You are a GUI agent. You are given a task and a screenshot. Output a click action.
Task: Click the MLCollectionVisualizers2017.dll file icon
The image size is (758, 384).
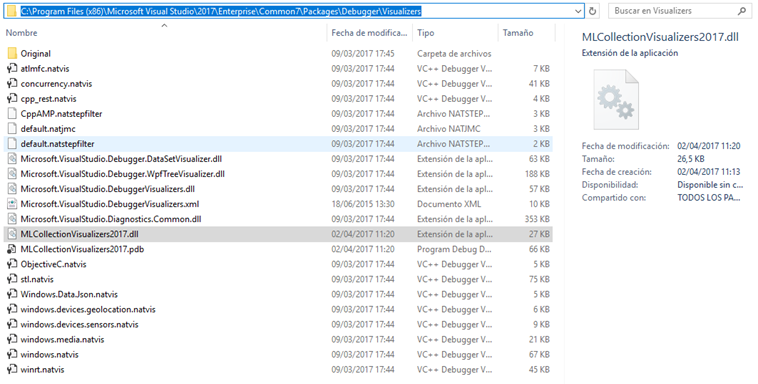point(12,234)
